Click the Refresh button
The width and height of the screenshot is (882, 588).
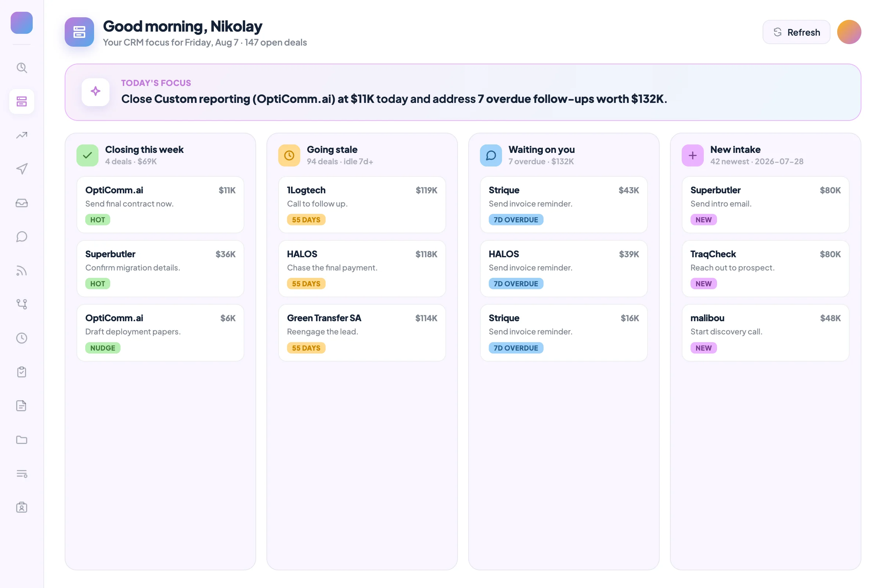[x=796, y=32]
